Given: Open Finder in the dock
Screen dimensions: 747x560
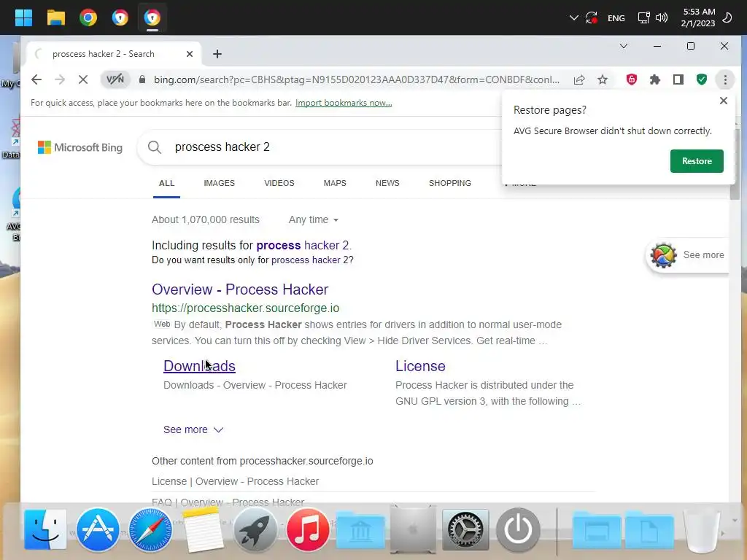Looking at the screenshot, I should (44, 529).
